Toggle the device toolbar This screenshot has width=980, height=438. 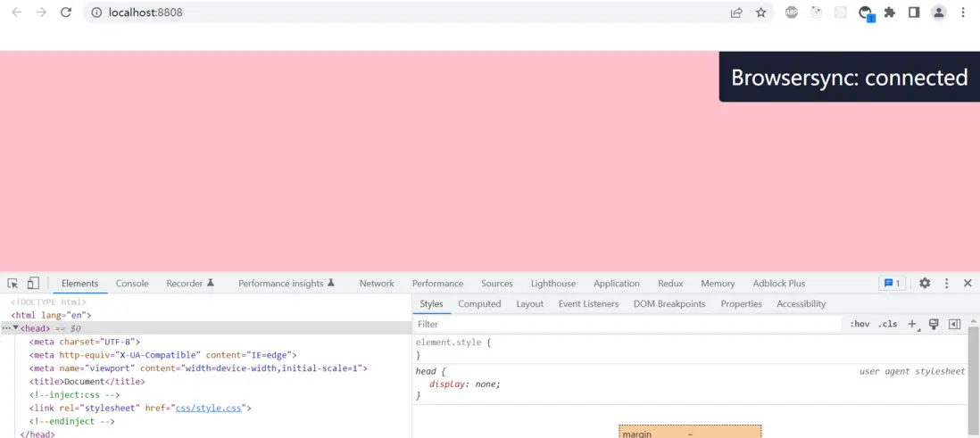click(33, 283)
